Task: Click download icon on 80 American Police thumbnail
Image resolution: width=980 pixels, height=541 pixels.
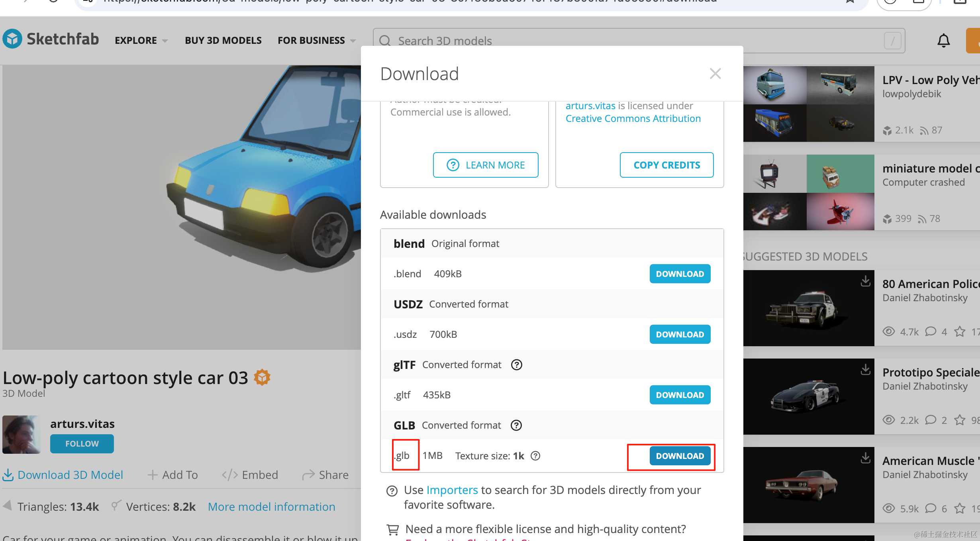Action: [x=865, y=281]
